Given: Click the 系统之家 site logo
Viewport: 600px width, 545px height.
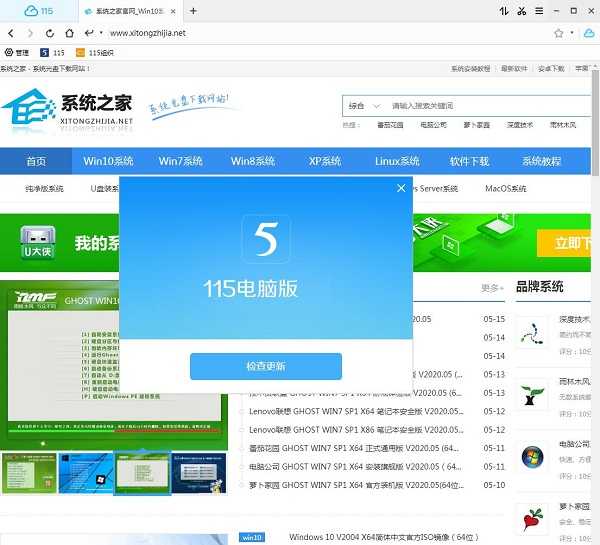Looking at the screenshot, I should 67,110.
